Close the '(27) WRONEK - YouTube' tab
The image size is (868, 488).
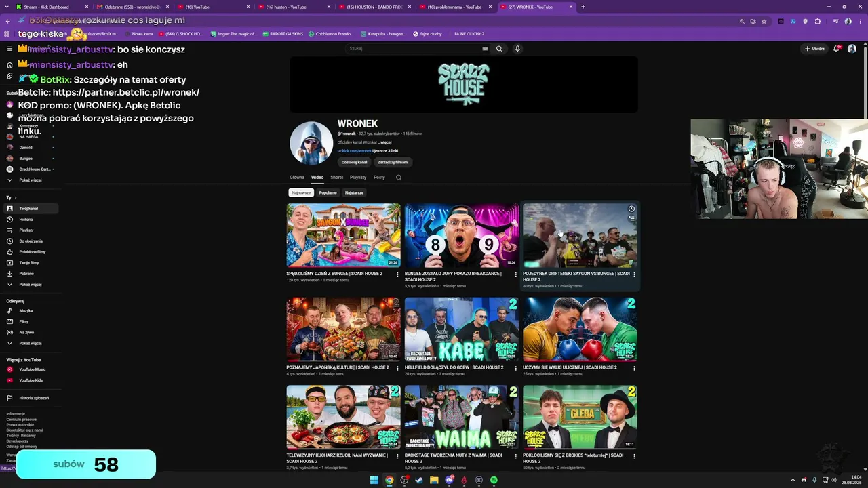coord(570,7)
